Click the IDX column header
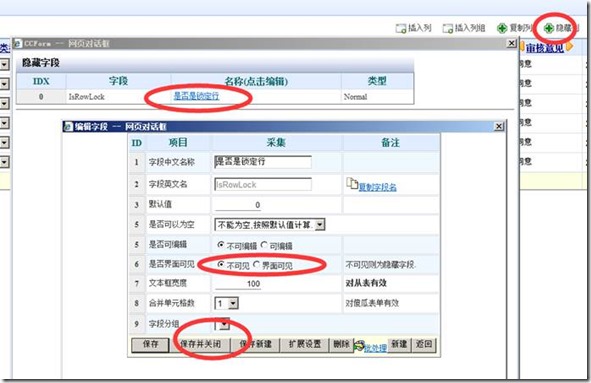The image size is (591, 383). [x=41, y=81]
